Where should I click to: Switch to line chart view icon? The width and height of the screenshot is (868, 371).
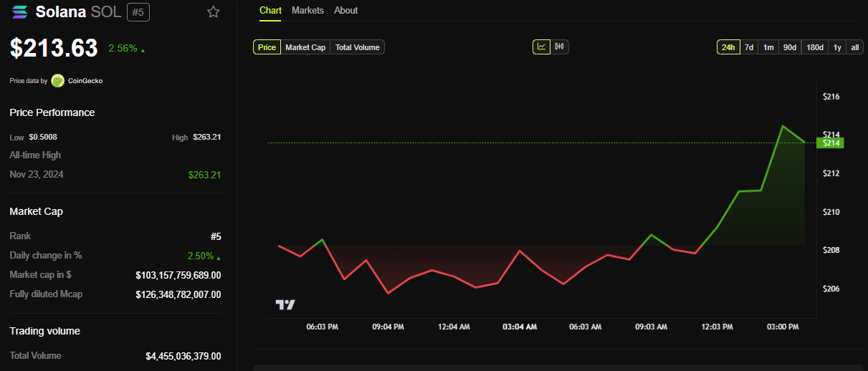coord(541,47)
